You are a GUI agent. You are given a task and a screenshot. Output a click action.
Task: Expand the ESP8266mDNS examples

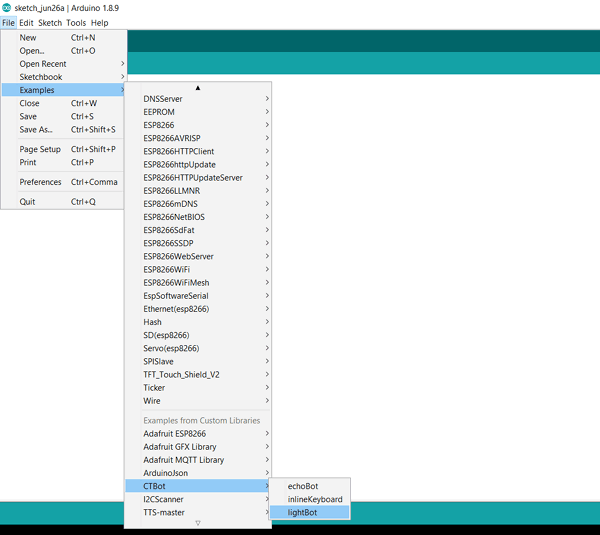click(x=198, y=204)
